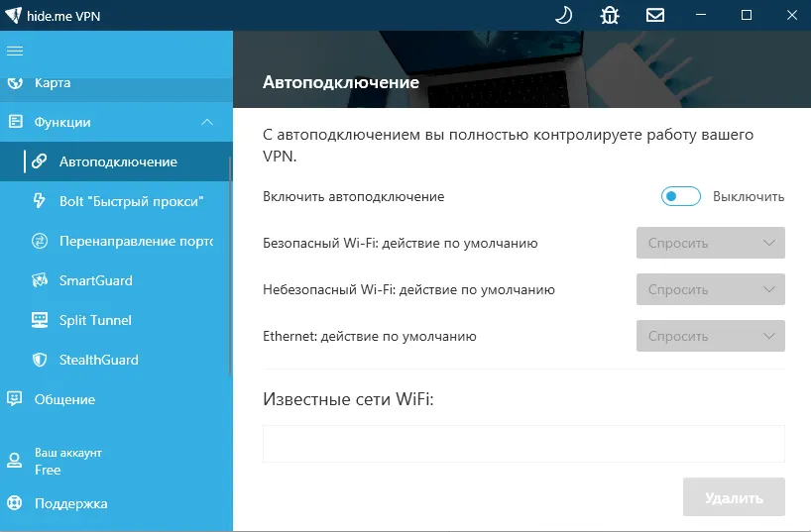Click the sidebar scrollbar
811x532 pixels.
(230, 266)
